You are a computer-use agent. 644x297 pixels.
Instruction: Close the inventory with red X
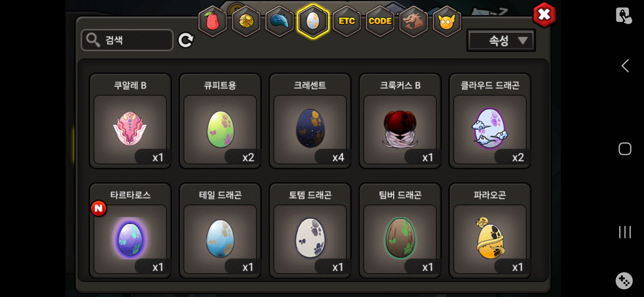(544, 15)
